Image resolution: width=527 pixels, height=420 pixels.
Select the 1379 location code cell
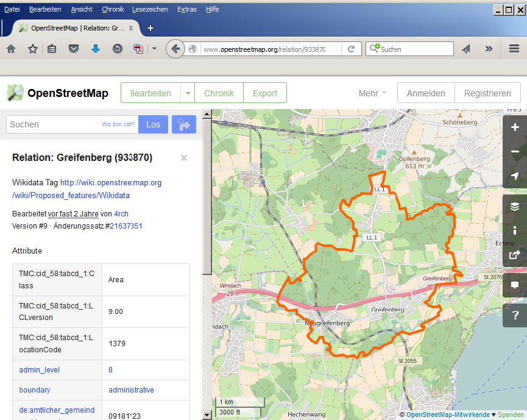point(146,344)
